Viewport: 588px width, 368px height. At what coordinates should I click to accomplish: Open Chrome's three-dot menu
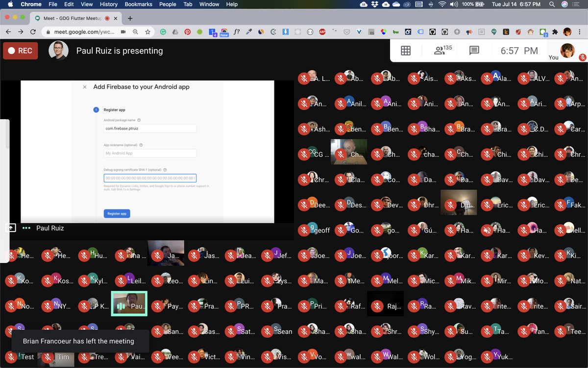(581, 32)
